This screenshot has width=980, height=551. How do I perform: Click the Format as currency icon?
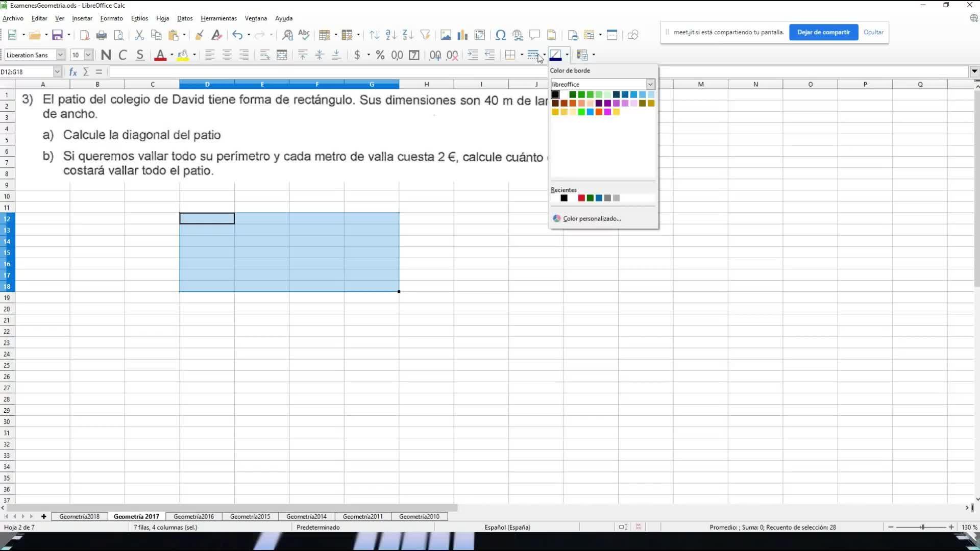click(357, 55)
